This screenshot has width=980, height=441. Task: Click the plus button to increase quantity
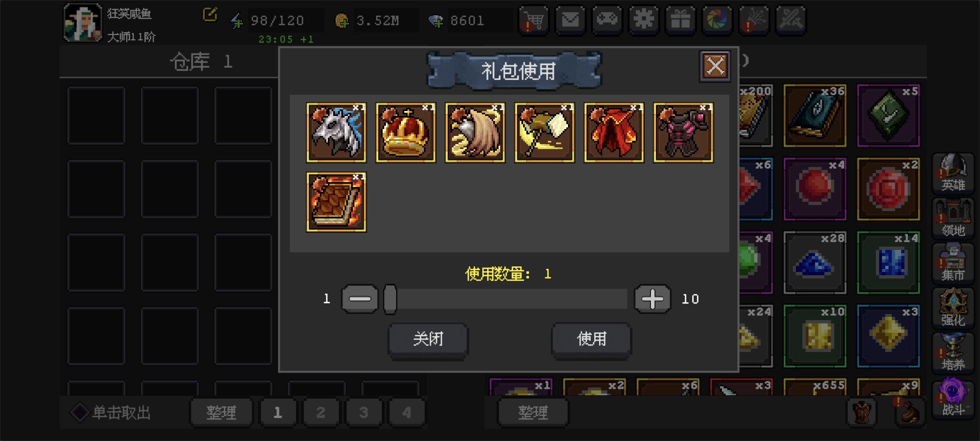point(652,299)
